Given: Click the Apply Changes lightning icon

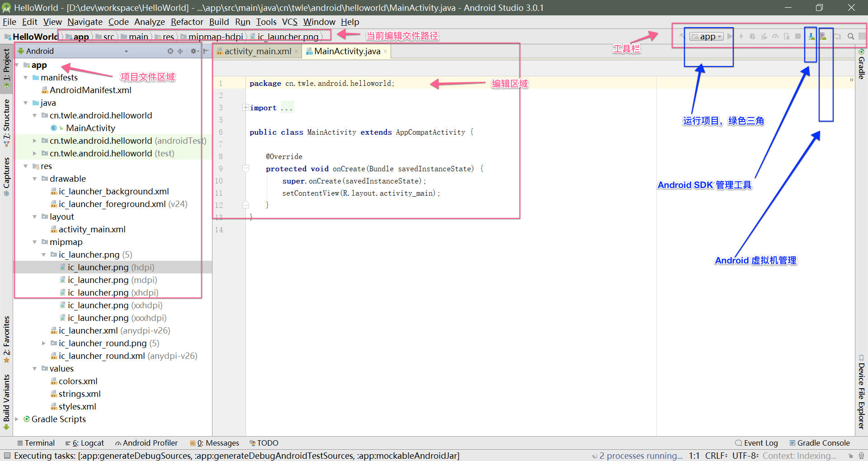Looking at the screenshot, I should click(x=741, y=36).
